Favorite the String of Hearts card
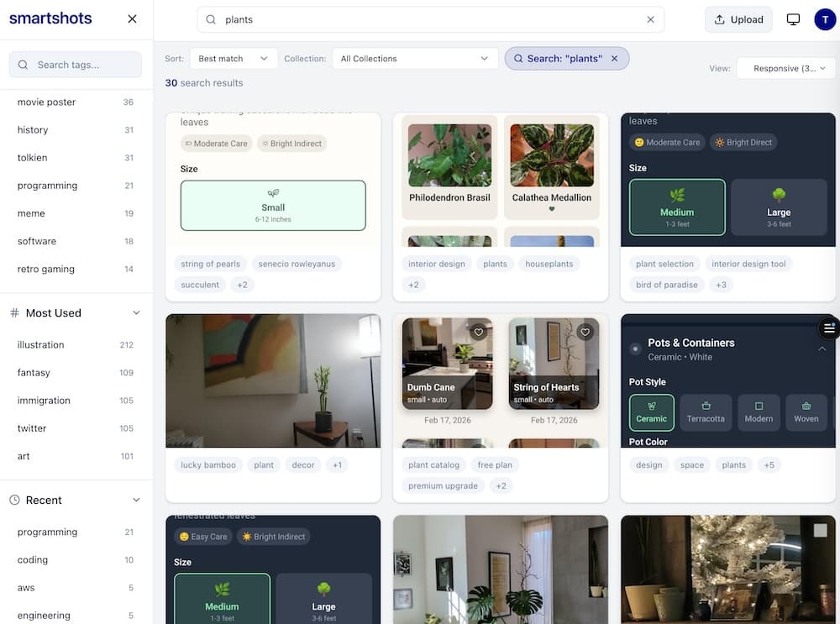Viewport: 840px width, 624px height. tap(585, 332)
